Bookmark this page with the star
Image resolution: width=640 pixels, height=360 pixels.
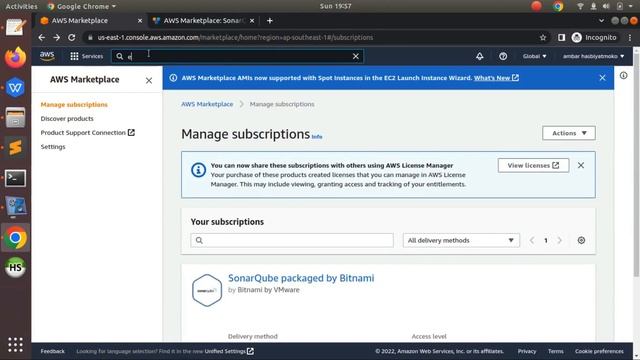click(x=543, y=38)
